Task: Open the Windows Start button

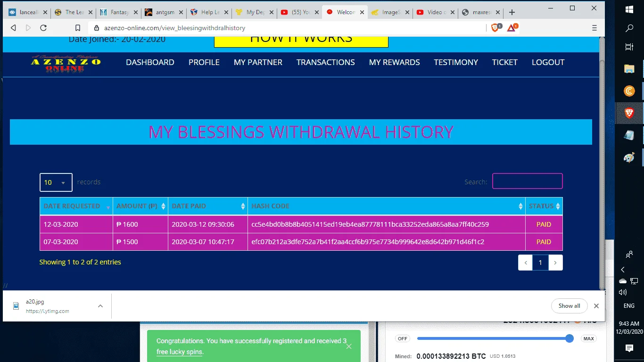Action: tap(629, 8)
